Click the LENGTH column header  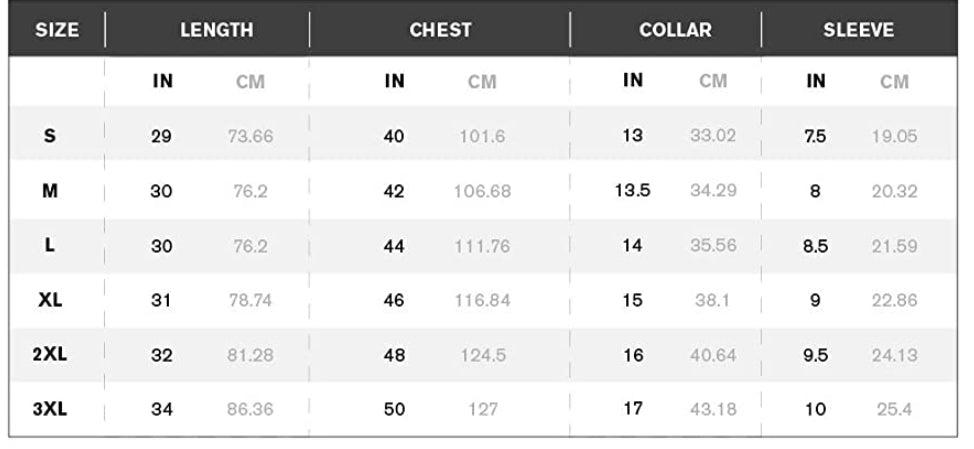click(216, 30)
